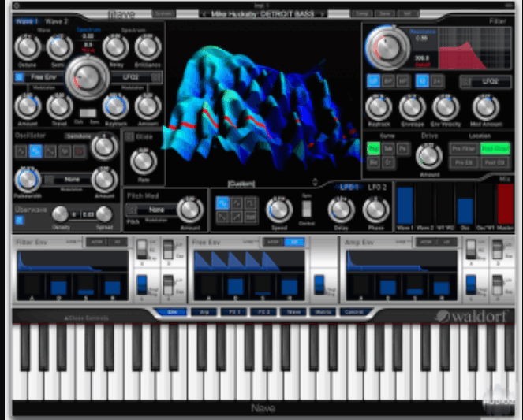Image resolution: width=523 pixels, height=420 pixels.
Task: Switch to the LFO 2 tab
Action: [x=377, y=188]
